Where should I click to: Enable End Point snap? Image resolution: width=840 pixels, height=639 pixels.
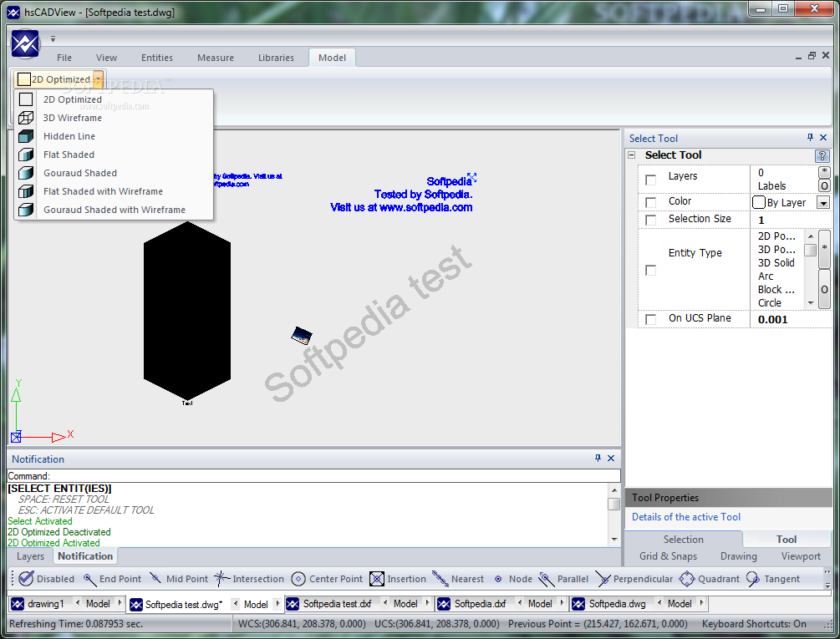[113, 579]
